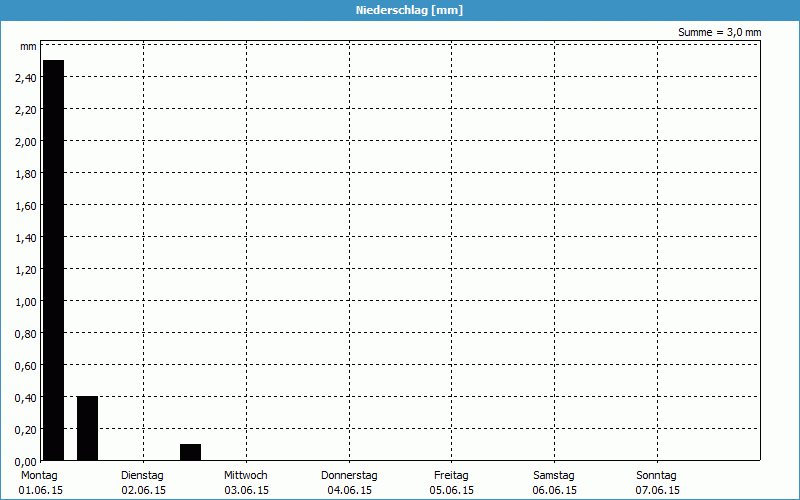This screenshot has width=800, height=500.
Task: Click the Sonntag day label
Action: (x=656, y=475)
